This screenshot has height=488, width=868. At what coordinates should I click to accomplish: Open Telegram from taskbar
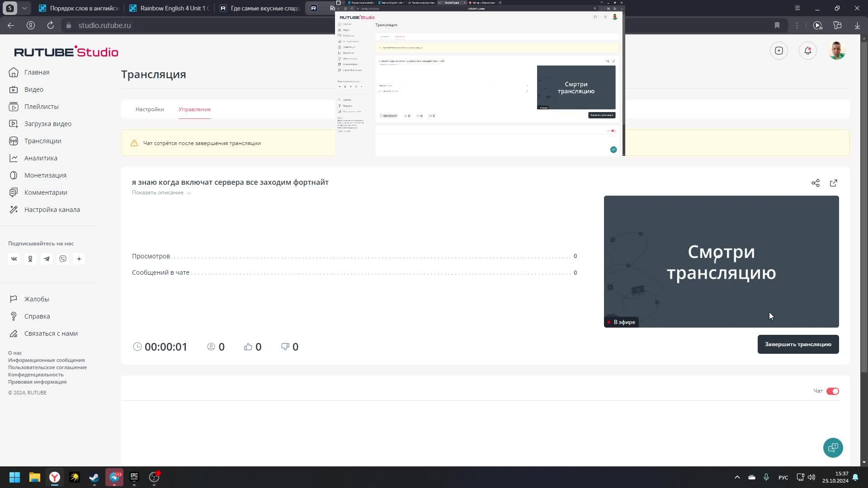[x=114, y=477]
